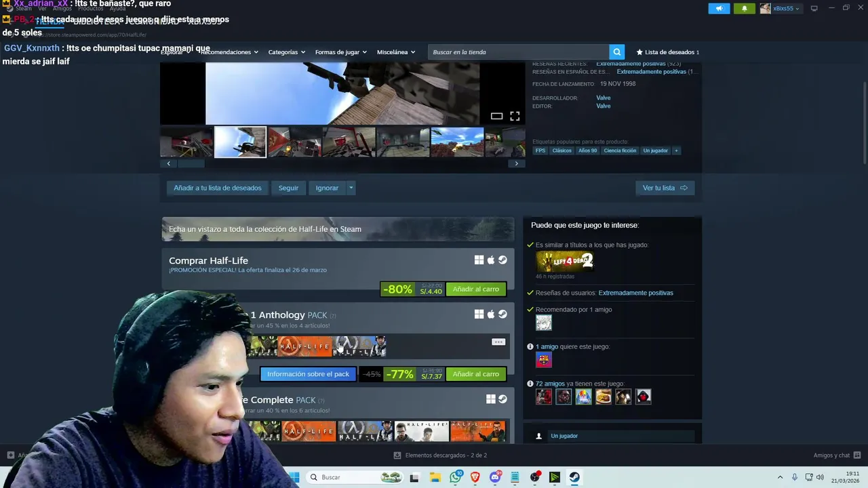Open the green notifications bell
This screenshot has height=488, width=868.
click(x=744, y=8)
